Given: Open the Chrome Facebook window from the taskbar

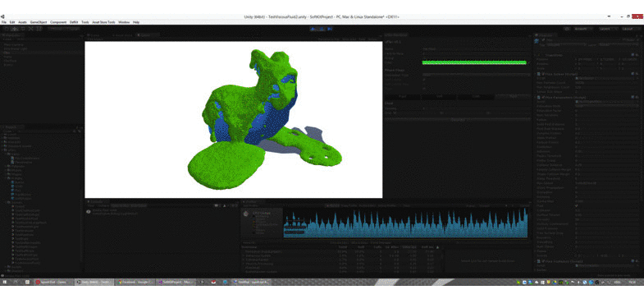Looking at the screenshot, I should click(134, 282).
